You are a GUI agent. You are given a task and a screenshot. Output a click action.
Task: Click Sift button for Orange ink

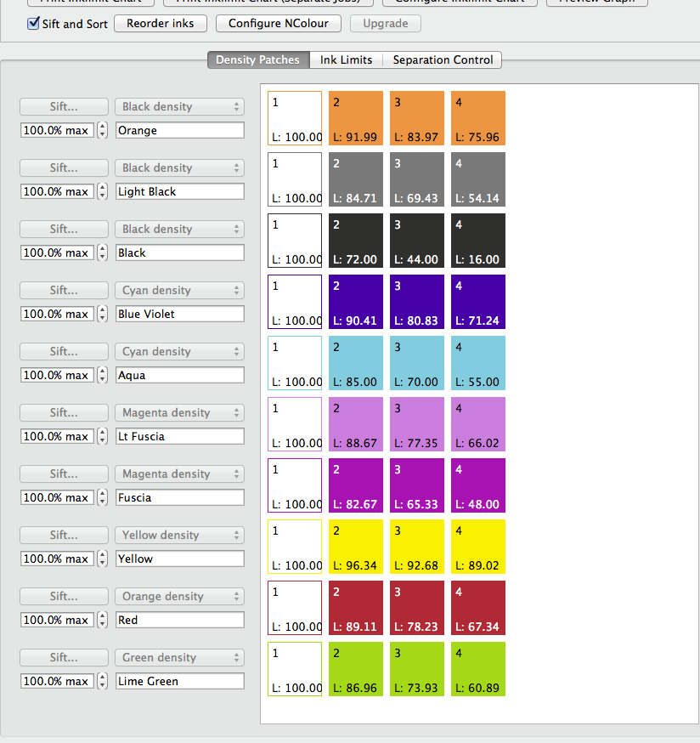click(x=64, y=106)
